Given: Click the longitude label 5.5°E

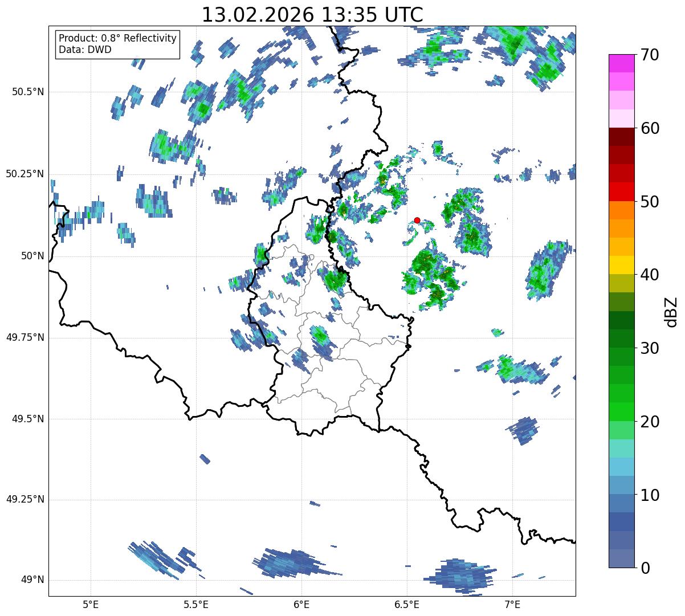Looking at the screenshot, I should pos(196,604).
